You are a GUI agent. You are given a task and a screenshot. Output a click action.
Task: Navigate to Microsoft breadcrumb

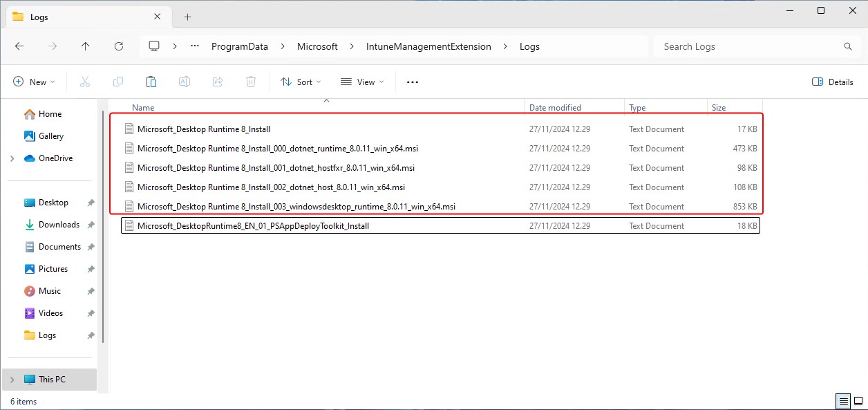click(317, 46)
